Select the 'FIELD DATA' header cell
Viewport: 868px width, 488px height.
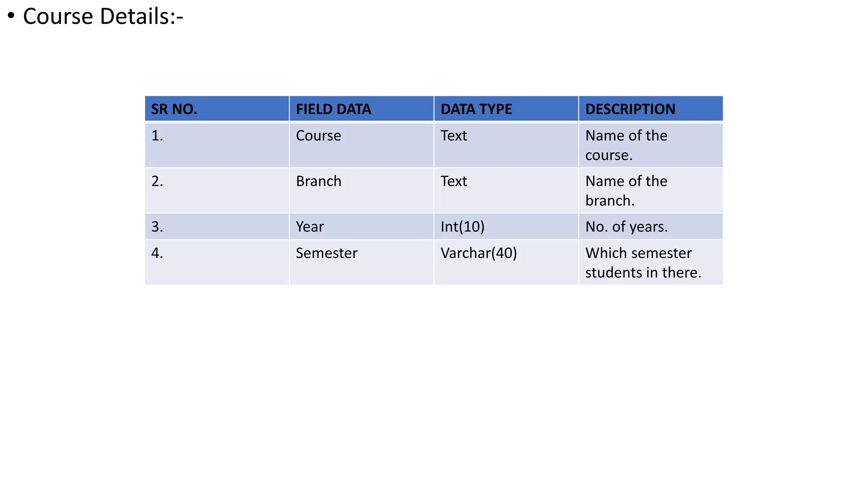click(x=362, y=109)
